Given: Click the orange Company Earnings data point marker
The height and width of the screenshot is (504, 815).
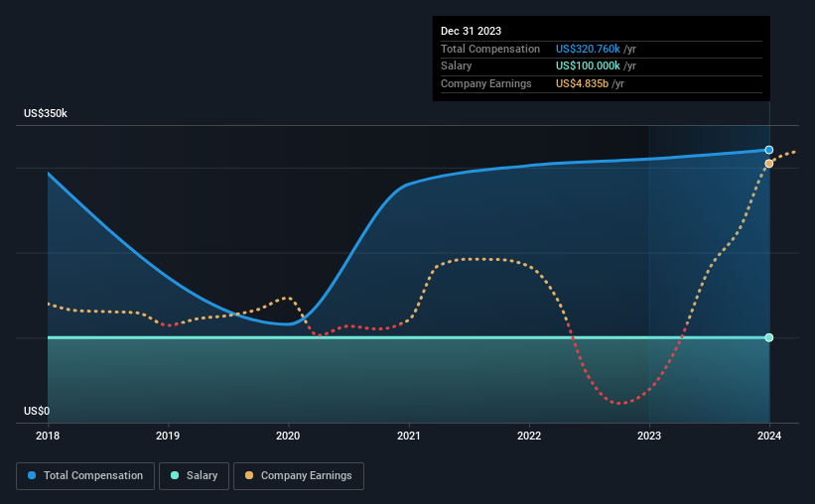Looking at the screenshot, I should [x=768, y=164].
